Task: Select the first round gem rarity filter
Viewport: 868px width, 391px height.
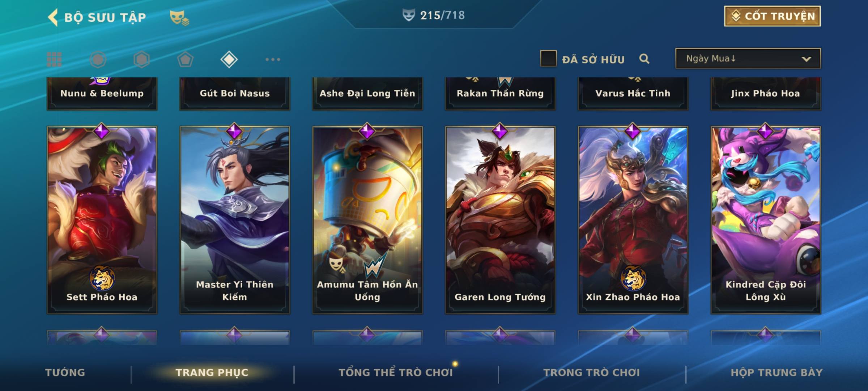Action: coord(98,59)
